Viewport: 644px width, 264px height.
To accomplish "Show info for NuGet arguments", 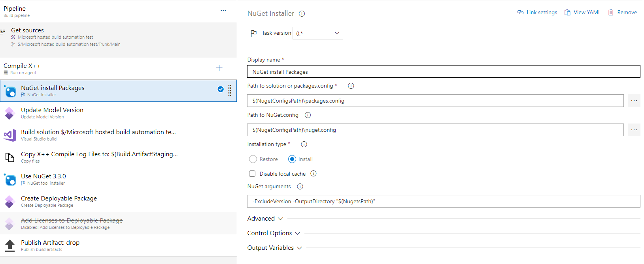I will (x=300, y=187).
